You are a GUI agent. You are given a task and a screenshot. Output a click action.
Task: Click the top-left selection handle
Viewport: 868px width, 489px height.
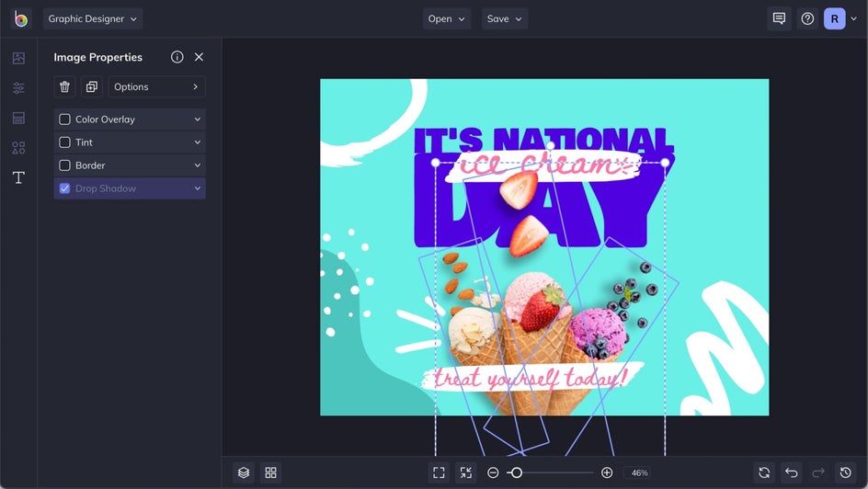pyautogui.click(x=436, y=163)
